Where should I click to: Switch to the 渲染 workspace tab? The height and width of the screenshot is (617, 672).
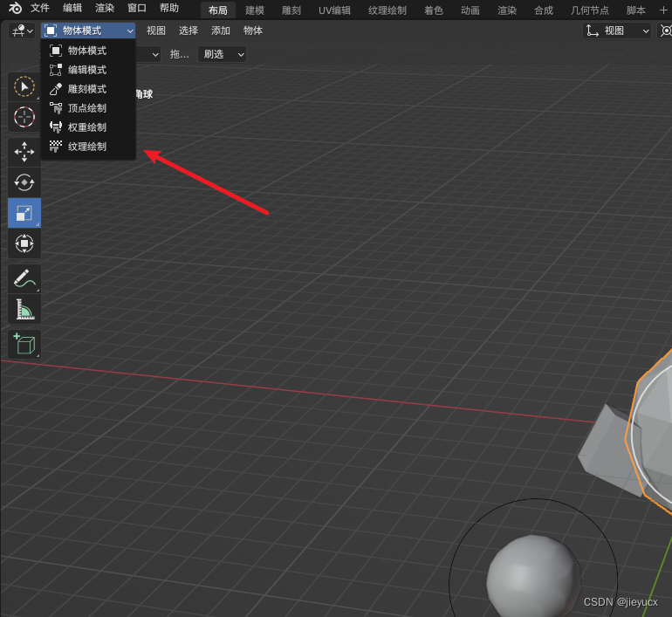click(506, 10)
